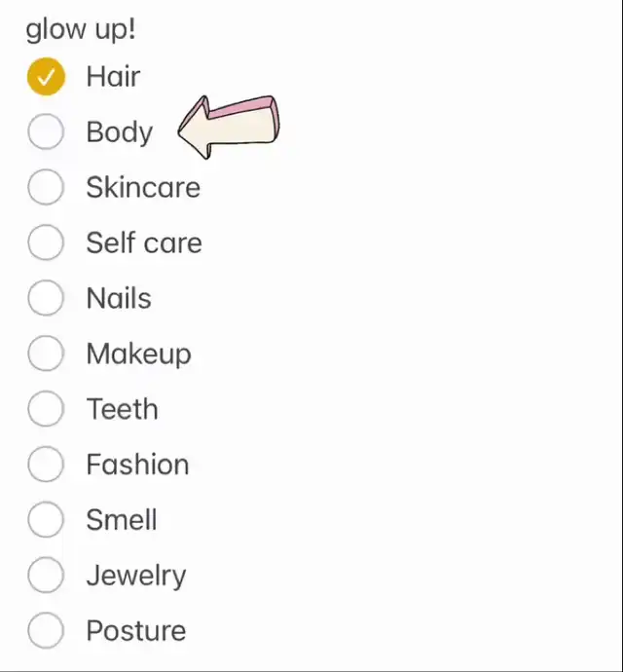Click the Body label text

coord(120,132)
